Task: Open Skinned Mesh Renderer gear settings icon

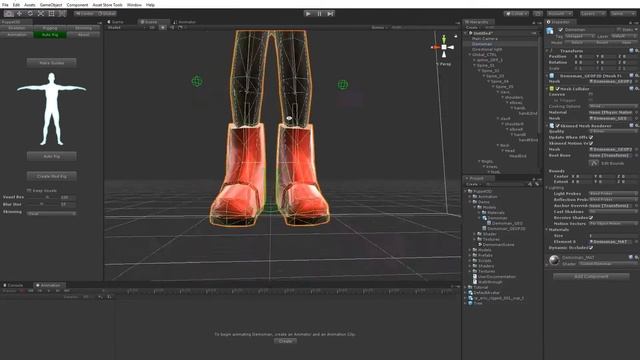Action: (636, 126)
